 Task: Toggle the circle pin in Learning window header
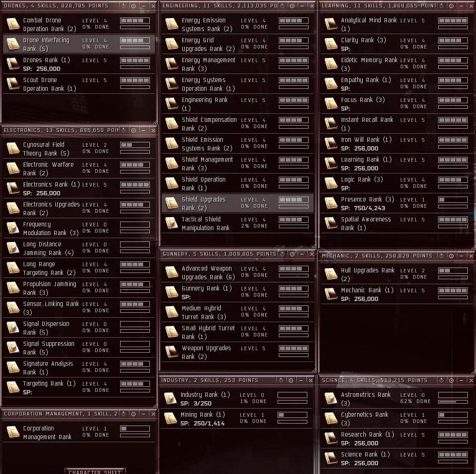point(451,6)
